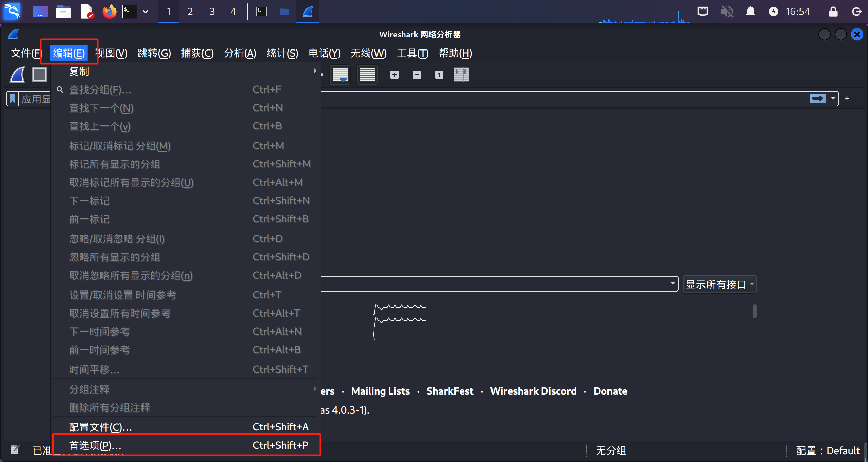Viewport: 868px width, 462px height.
Task: Open the 显示所有接口 dropdown
Action: coord(719,284)
